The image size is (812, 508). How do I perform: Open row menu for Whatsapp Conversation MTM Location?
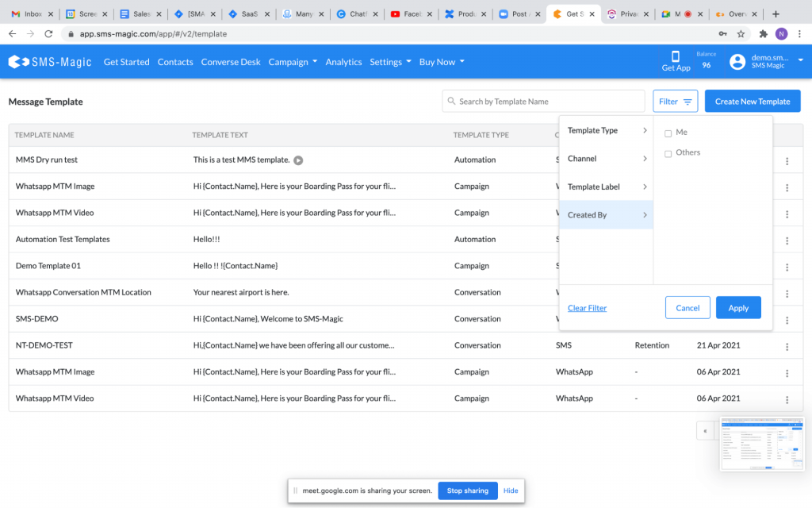787,294
